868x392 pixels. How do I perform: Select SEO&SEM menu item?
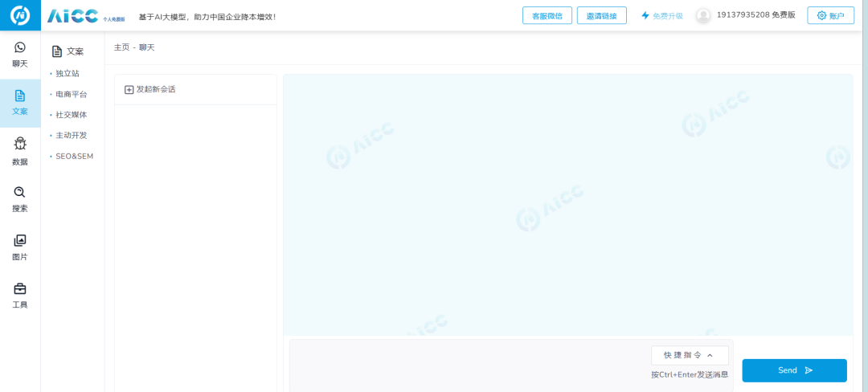[x=75, y=157]
